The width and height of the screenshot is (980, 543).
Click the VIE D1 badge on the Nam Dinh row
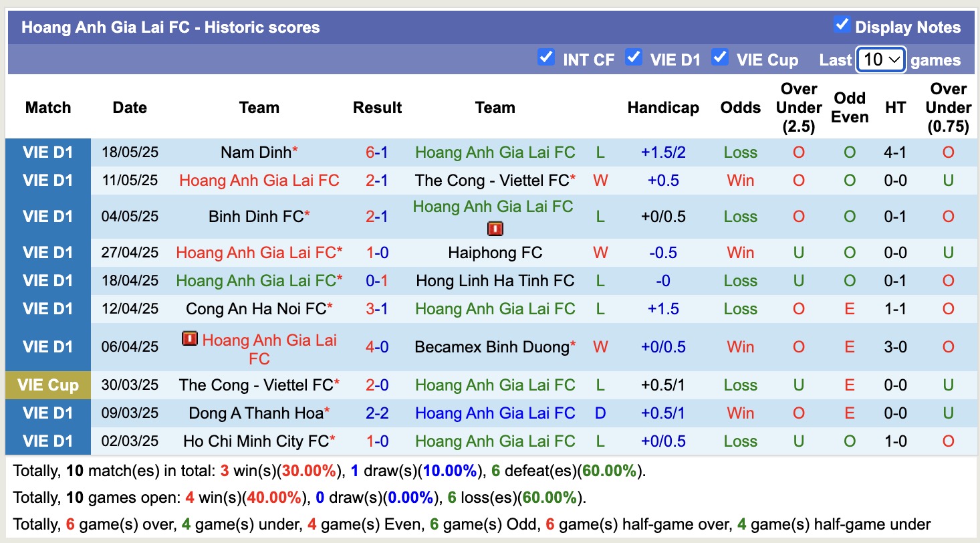pos(47,152)
